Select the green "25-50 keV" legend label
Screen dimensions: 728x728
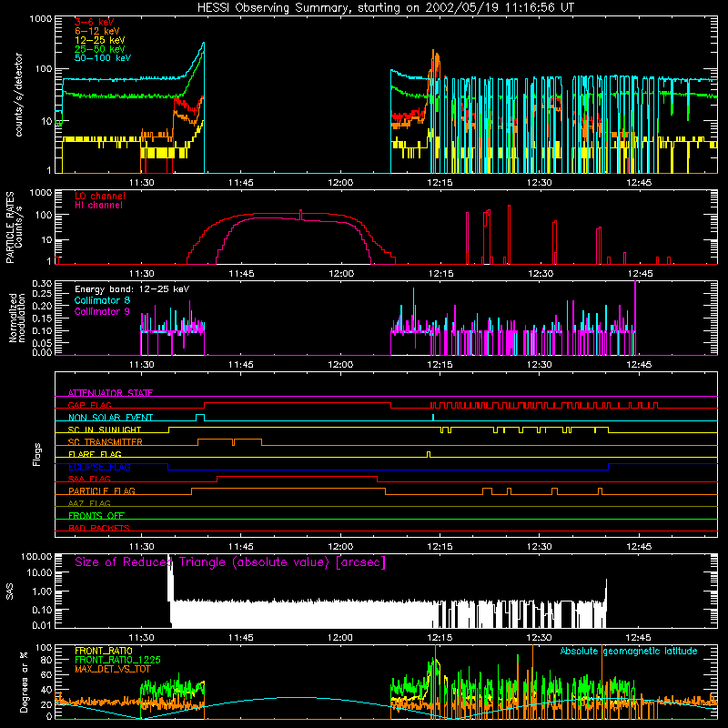point(100,49)
